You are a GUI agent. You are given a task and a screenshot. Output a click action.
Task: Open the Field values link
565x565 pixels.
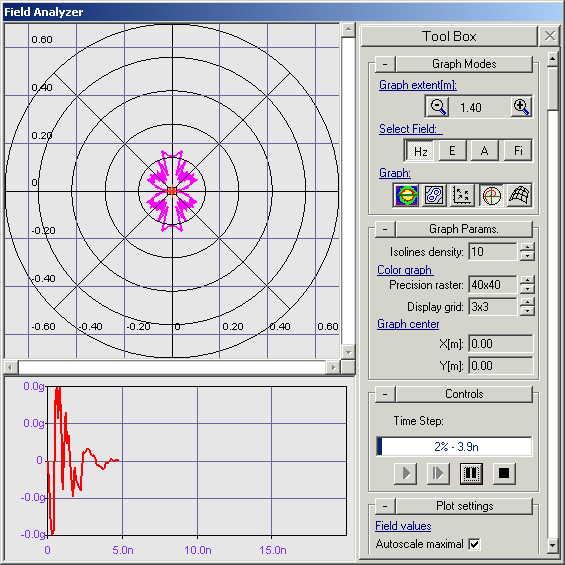403,526
